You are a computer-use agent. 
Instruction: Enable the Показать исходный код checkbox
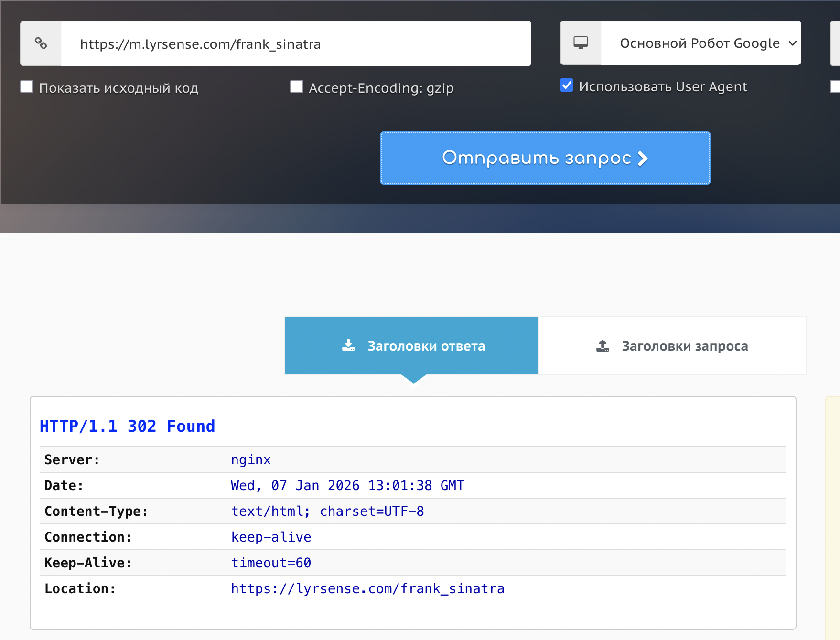pos(27,87)
